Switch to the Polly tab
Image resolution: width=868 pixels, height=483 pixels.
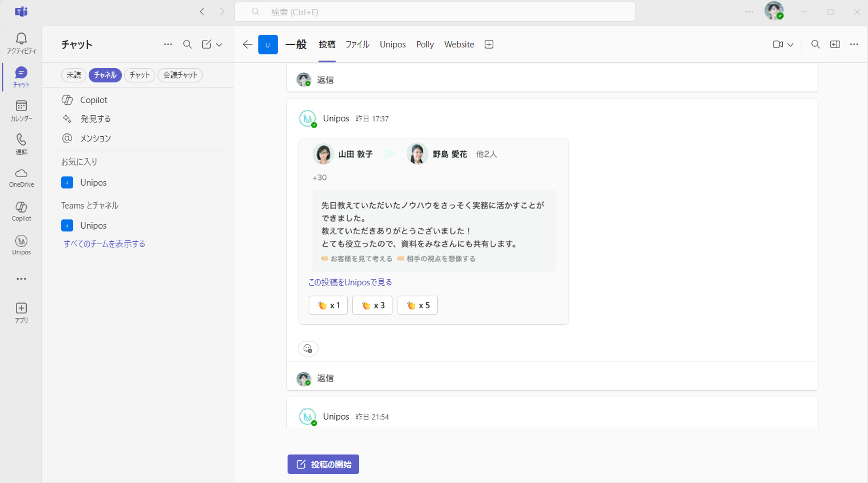[x=425, y=44]
